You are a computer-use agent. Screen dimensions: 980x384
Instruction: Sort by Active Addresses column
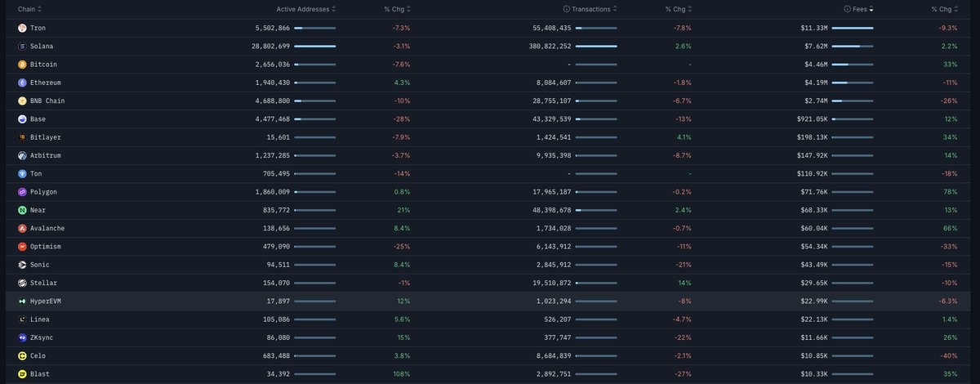(305, 9)
